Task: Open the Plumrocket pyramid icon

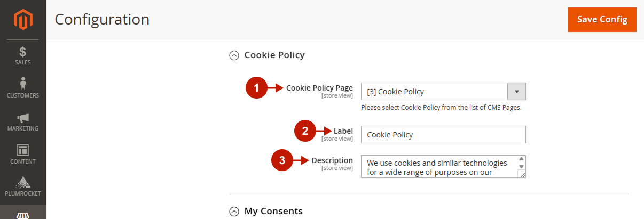Action: tap(23, 182)
